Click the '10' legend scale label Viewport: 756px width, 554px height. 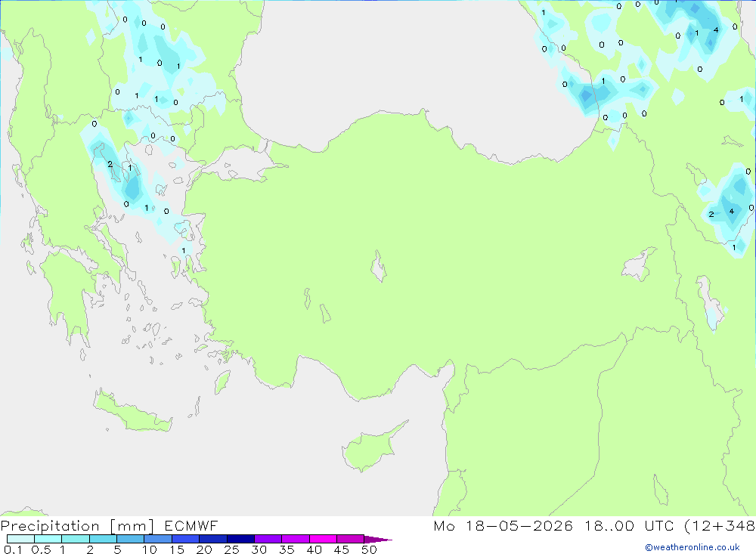[x=150, y=549]
